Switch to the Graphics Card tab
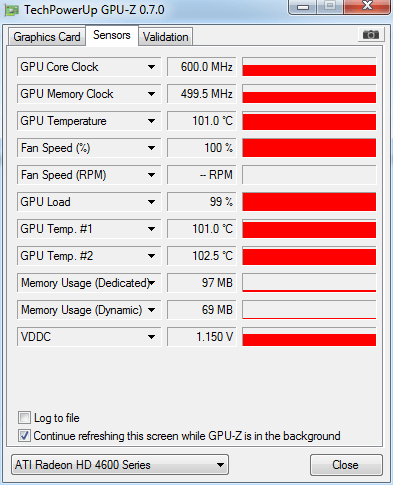This screenshot has height=485, width=393. click(x=47, y=37)
